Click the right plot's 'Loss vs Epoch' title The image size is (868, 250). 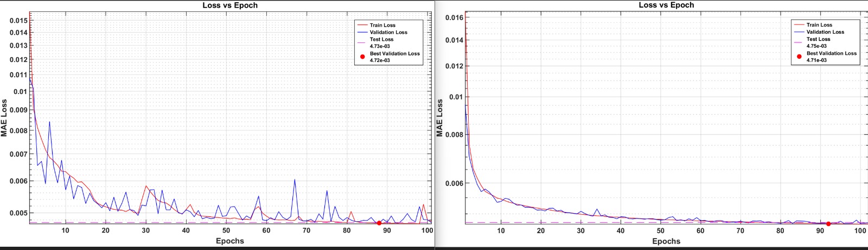[x=666, y=5]
